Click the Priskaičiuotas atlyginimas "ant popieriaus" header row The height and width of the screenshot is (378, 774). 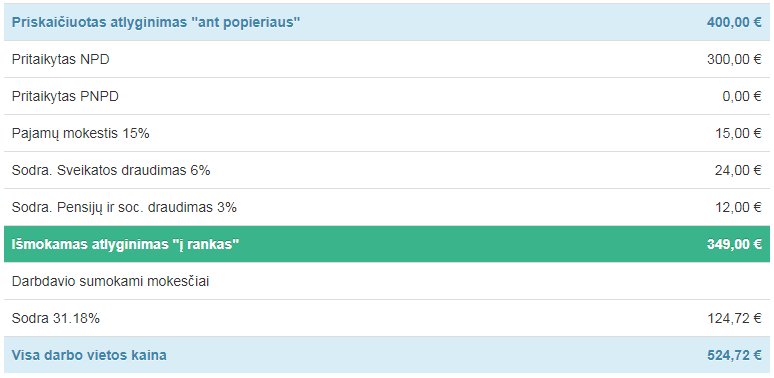pos(387,22)
